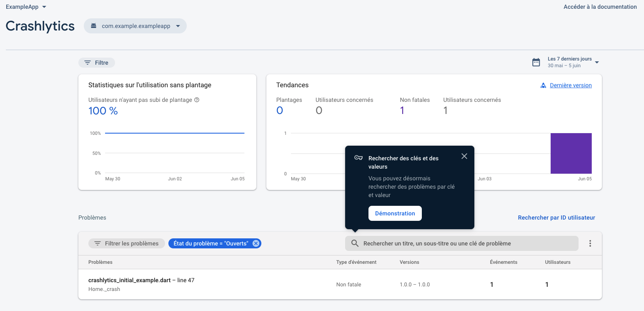The width and height of the screenshot is (644, 311).
Task: Click the Événements column header
Action: [504, 262]
